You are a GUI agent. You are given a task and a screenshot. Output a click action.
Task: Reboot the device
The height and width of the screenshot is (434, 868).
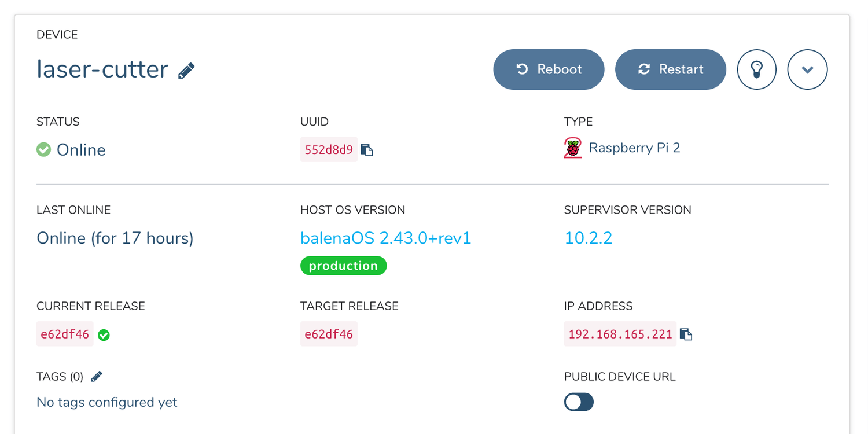549,69
